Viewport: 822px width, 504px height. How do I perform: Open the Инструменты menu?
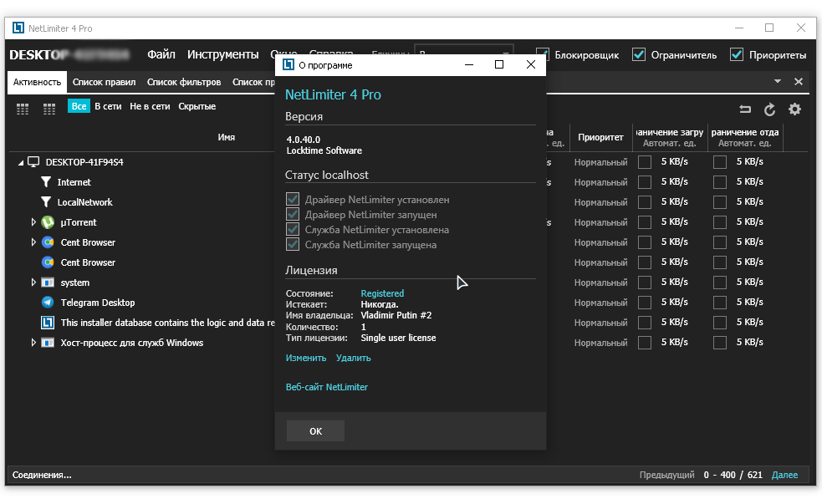(222, 54)
